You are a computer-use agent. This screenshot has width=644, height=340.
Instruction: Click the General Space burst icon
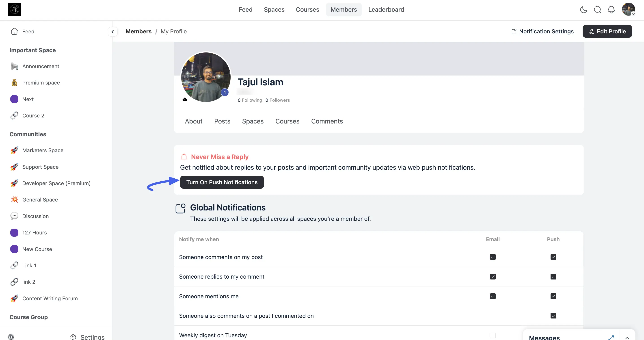14,199
